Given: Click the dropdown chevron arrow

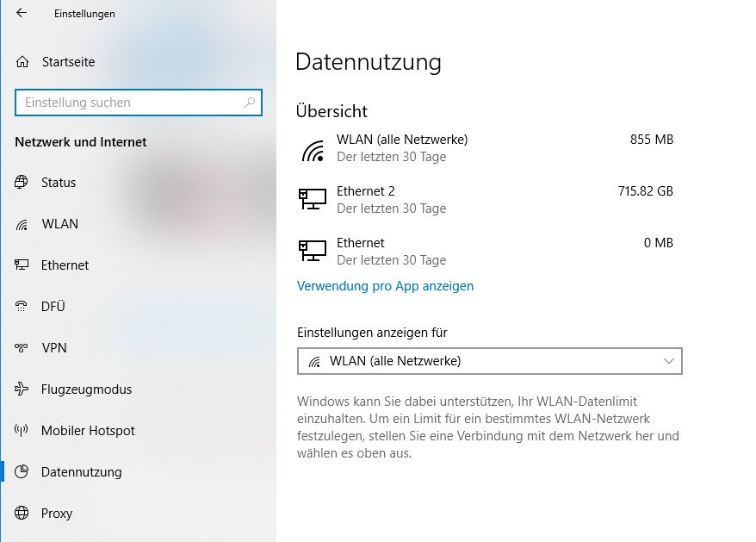Looking at the screenshot, I should click(x=669, y=361).
